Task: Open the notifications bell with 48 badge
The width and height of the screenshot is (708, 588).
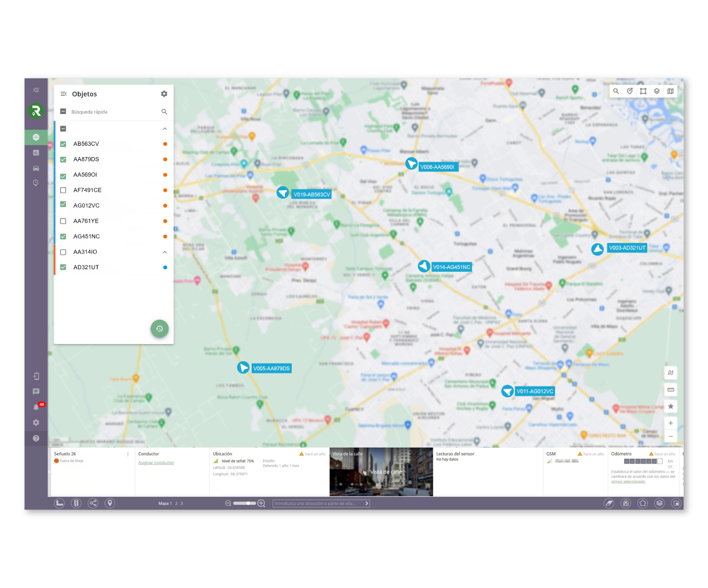Action: (35, 407)
